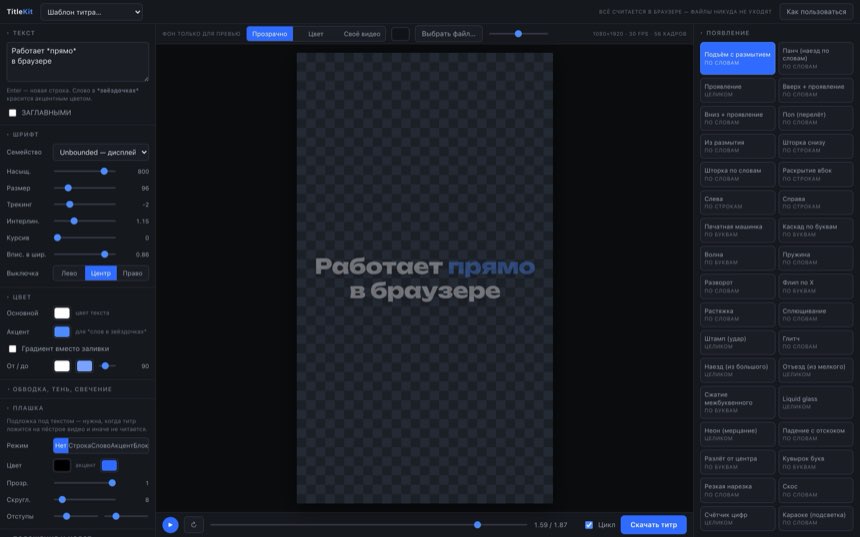This screenshot has height=537, width=860.
Task: Select Центр alignment
Action: (101, 273)
